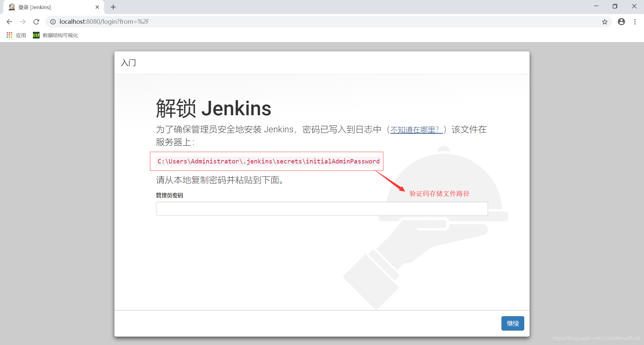Screen dimensions: 644x345
Task: Click the initialAdminPassword file path text
Action: (x=268, y=161)
